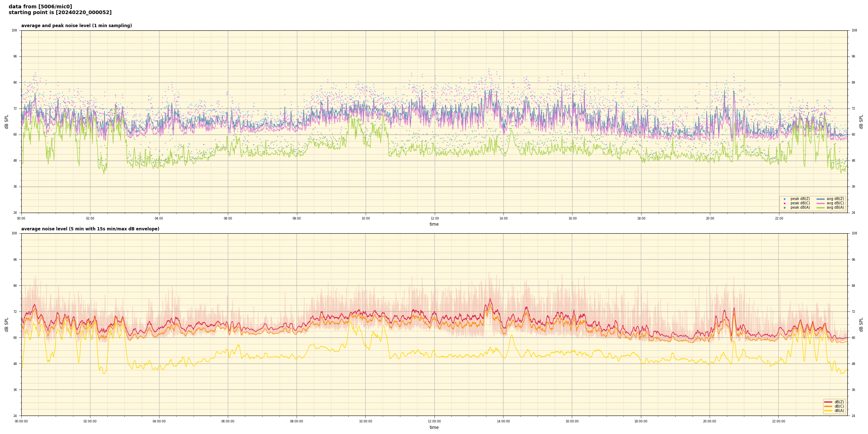Click the 'time' x-axis label under top chart
The width and height of the screenshot is (868, 434).
(434, 224)
